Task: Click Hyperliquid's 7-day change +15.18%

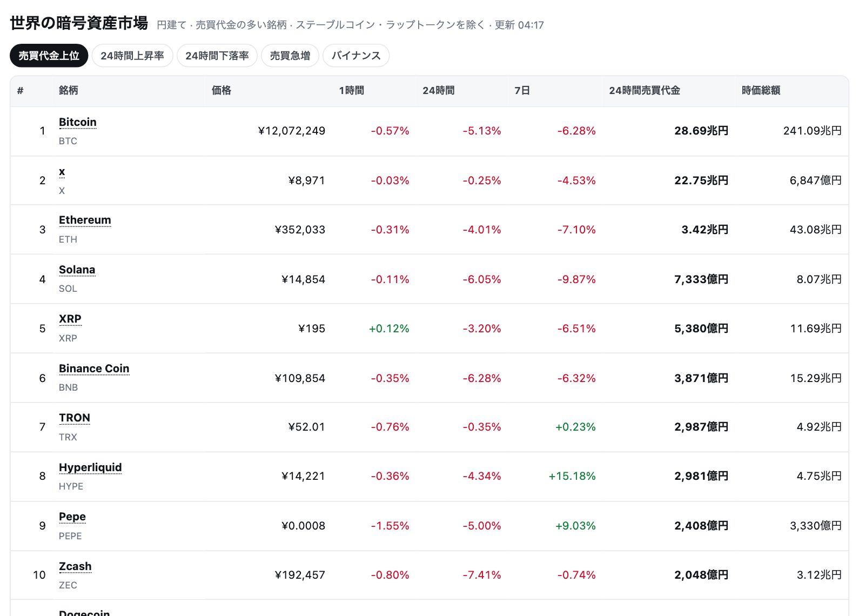Action: click(x=572, y=476)
